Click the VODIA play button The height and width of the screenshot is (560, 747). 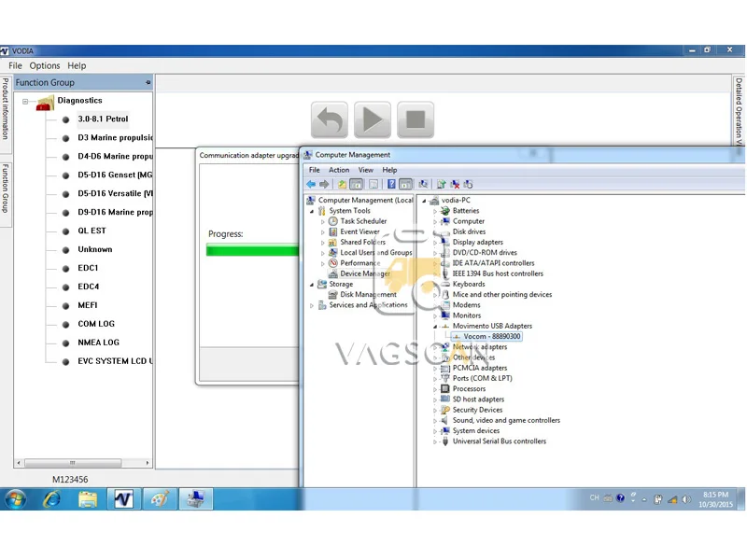pos(372,119)
